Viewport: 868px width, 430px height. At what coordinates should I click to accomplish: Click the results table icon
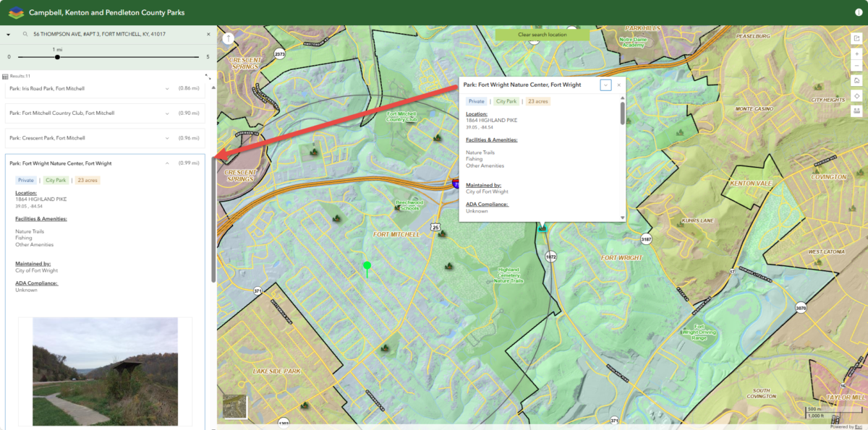5,76
